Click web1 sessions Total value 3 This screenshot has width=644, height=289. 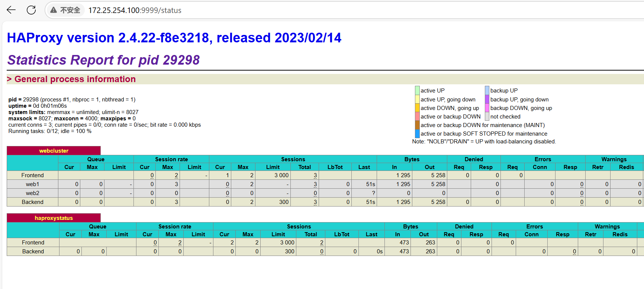click(x=315, y=184)
